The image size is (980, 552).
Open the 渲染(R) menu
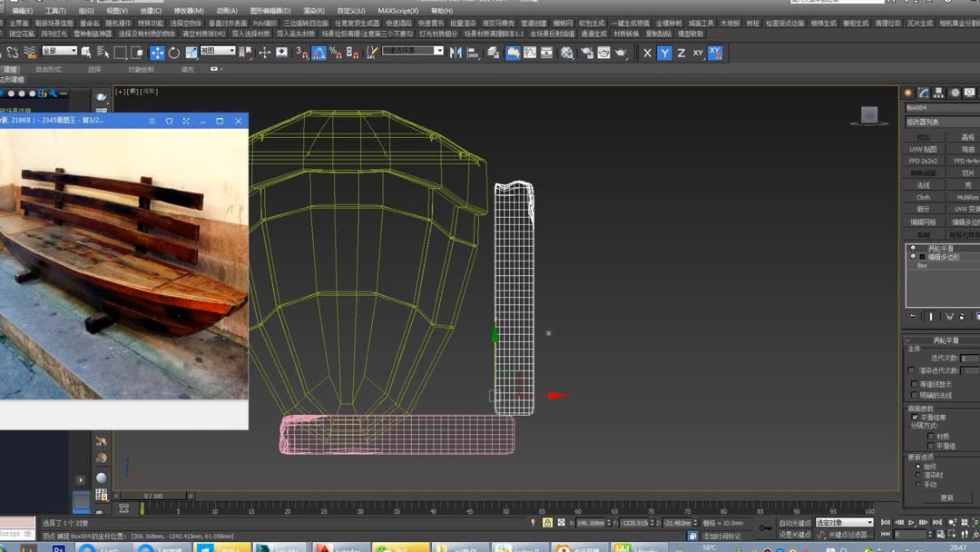click(x=314, y=11)
